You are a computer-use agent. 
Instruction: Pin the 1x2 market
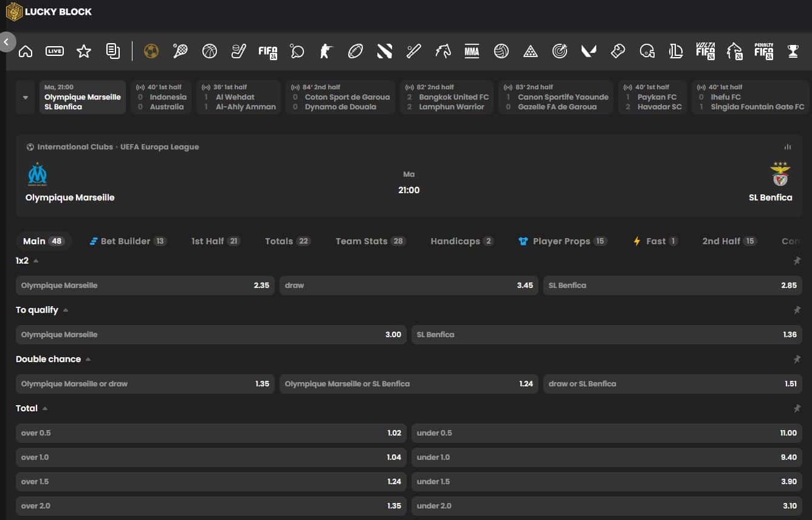(x=797, y=261)
